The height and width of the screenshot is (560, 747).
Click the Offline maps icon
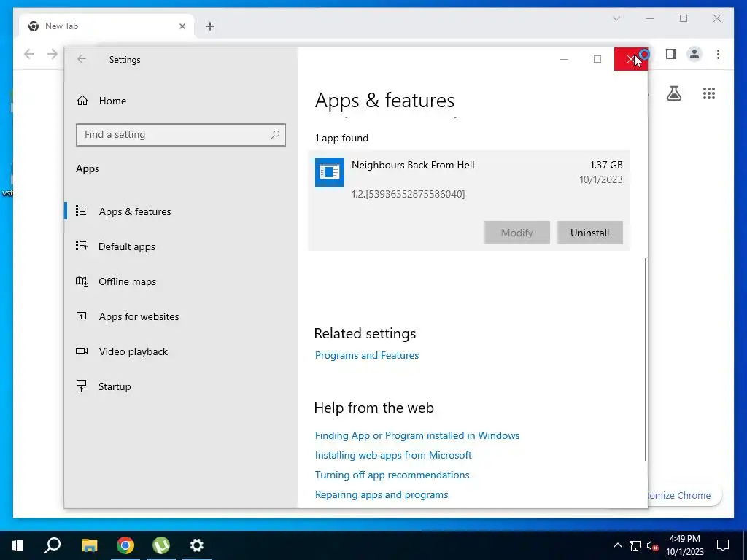click(x=82, y=281)
